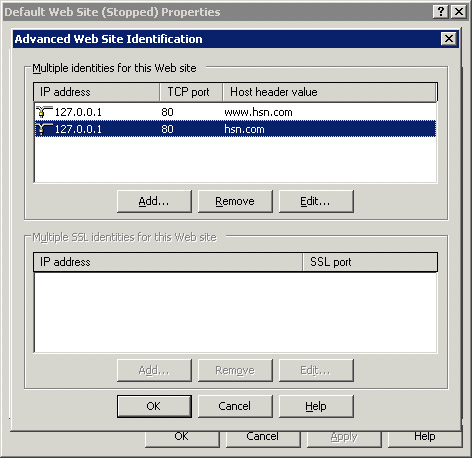Click the network icon of the hsn.com row

click(x=44, y=129)
